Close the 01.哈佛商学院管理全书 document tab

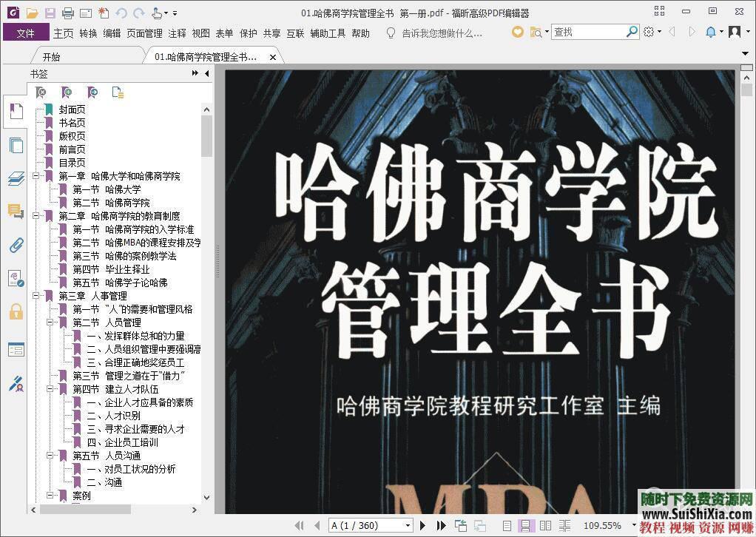[x=273, y=58]
